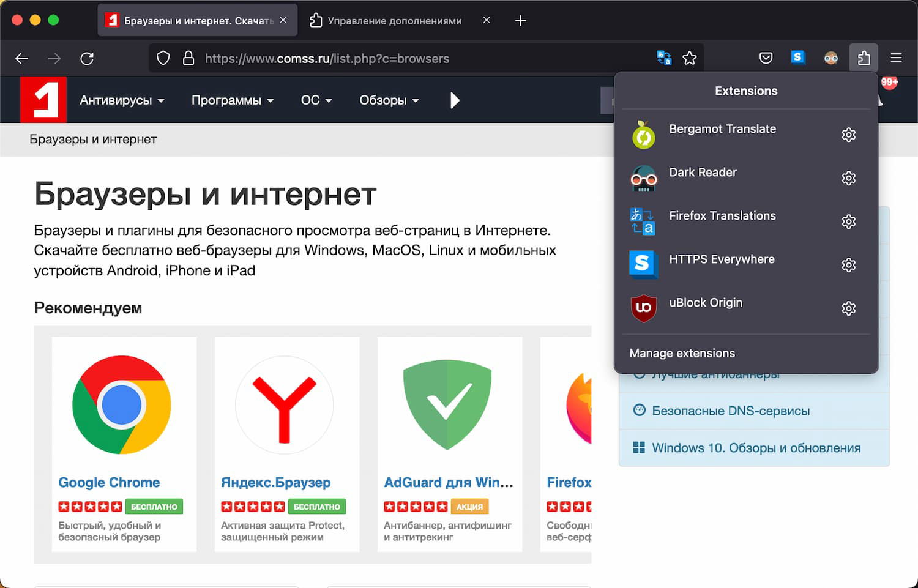Image resolution: width=918 pixels, height=588 pixels.
Task: Open uBlock Origin settings gear
Action: (x=848, y=308)
